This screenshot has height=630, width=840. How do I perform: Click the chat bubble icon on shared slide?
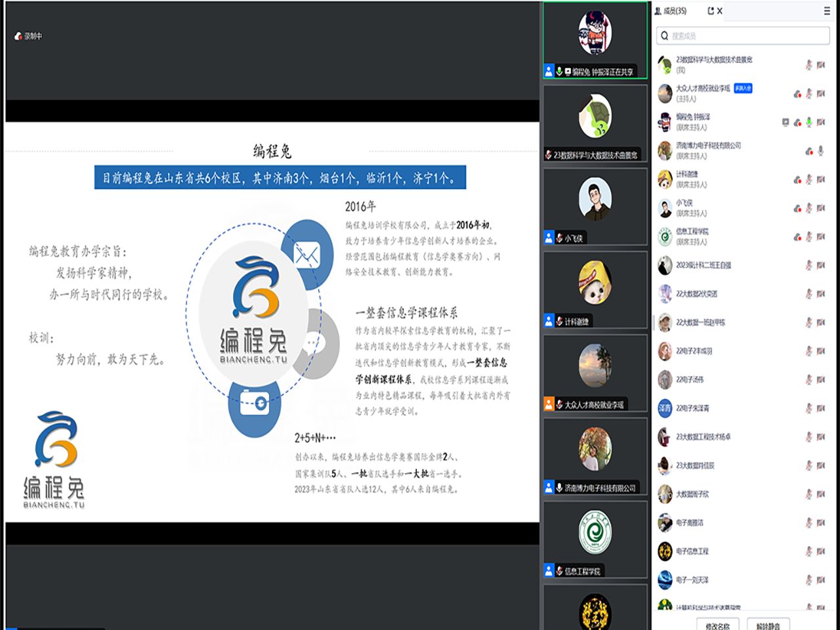(315, 344)
